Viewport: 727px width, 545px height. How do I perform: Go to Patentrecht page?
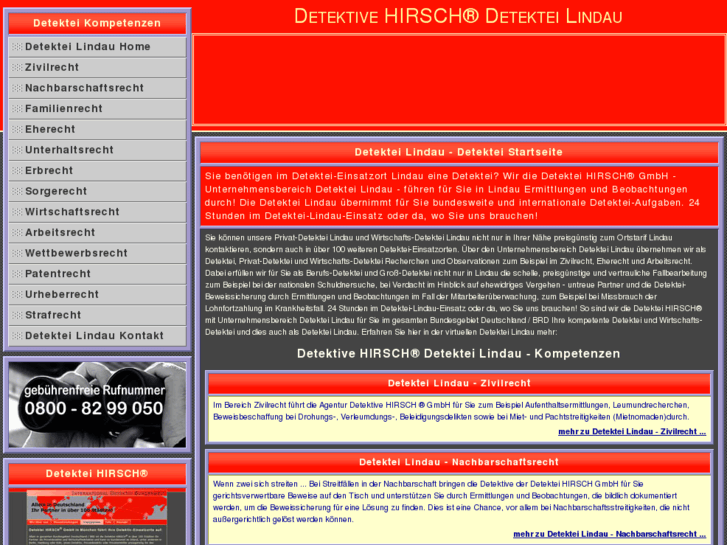click(x=97, y=274)
